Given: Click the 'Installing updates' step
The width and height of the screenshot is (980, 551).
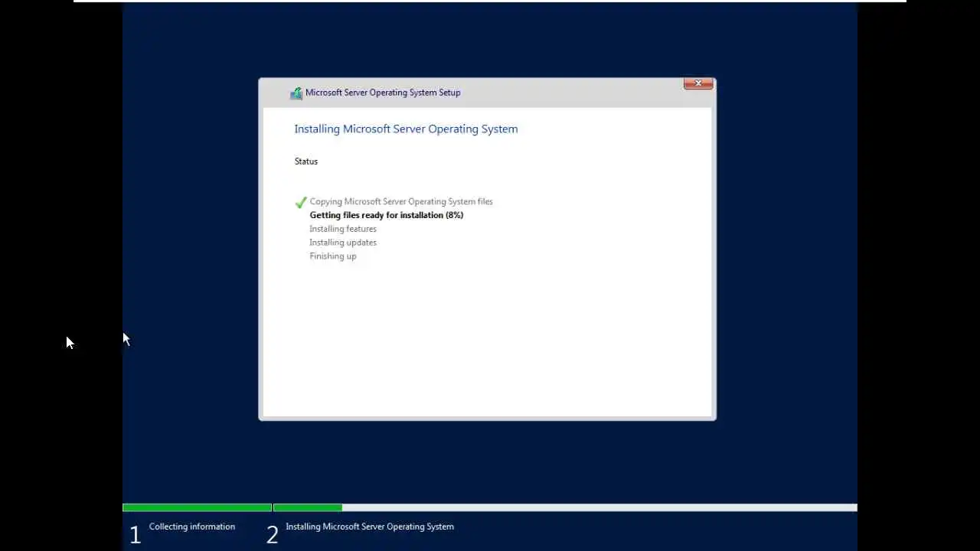Looking at the screenshot, I should 343,243.
